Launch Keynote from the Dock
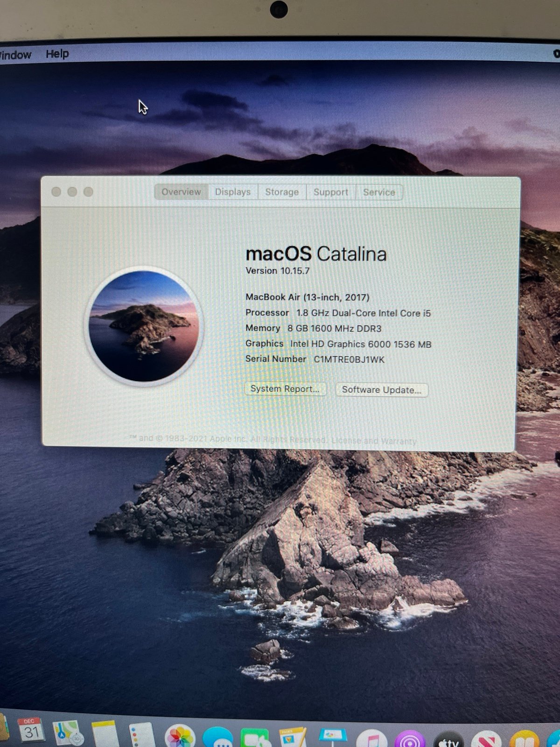Image resolution: width=560 pixels, height=747 pixels. coord(333,738)
